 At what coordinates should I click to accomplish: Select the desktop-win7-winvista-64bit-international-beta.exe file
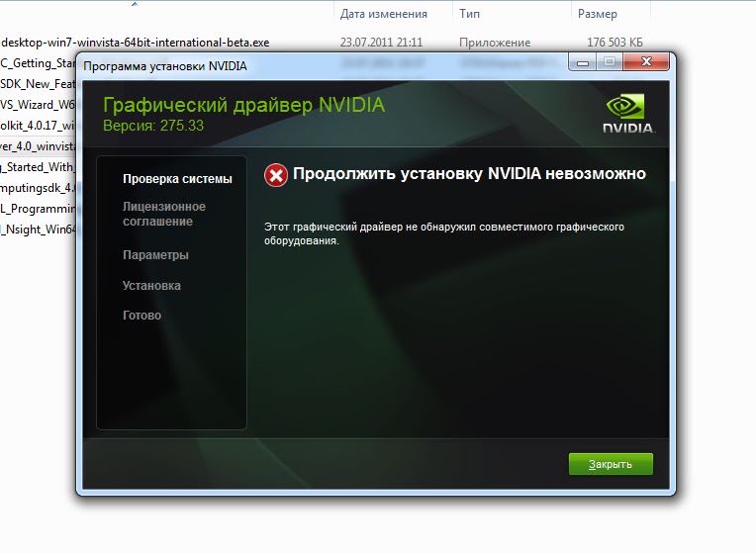pyautogui.click(x=136, y=43)
